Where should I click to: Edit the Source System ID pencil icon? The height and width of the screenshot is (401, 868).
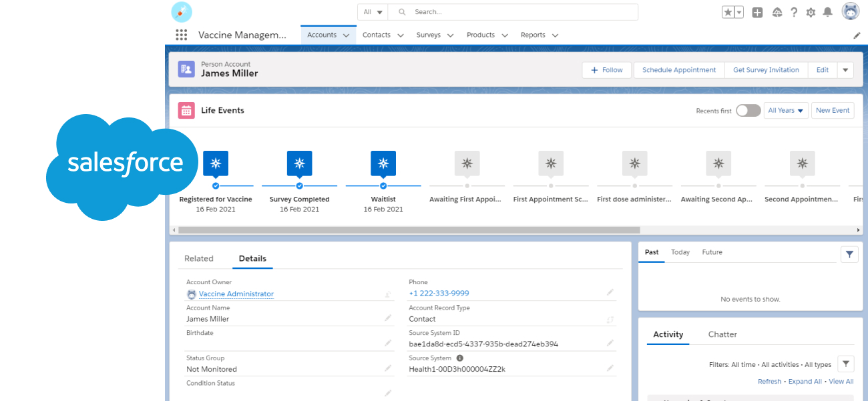[x=610, y=343]
